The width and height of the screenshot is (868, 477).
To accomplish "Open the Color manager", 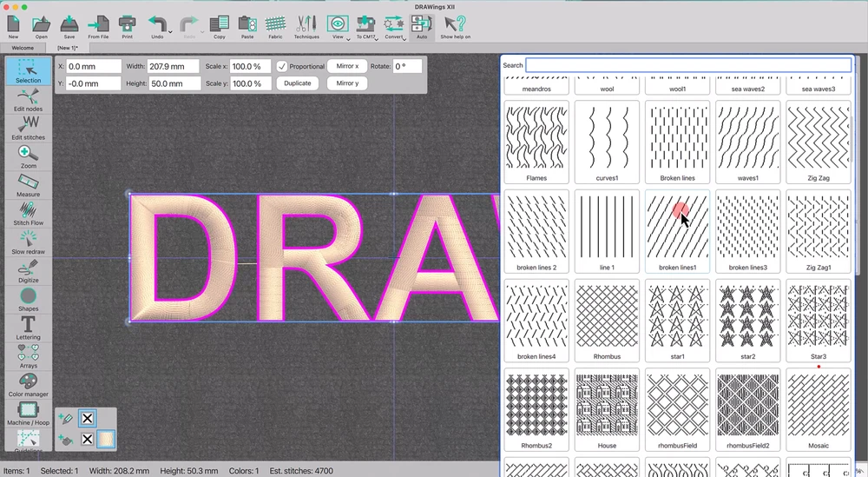I will tap(29, 385).
